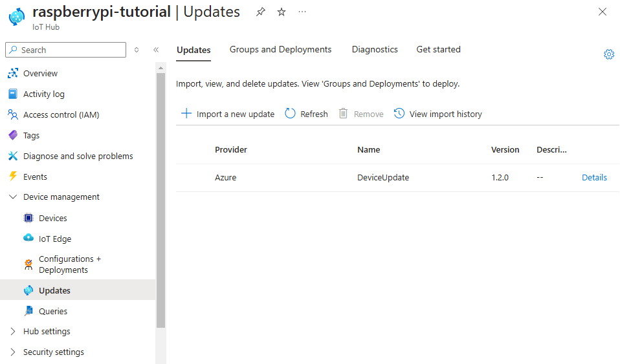This screenshot has width=620, height=364.
Task: Switch to Groups and Deployments tab
Action: click(280, 49)
